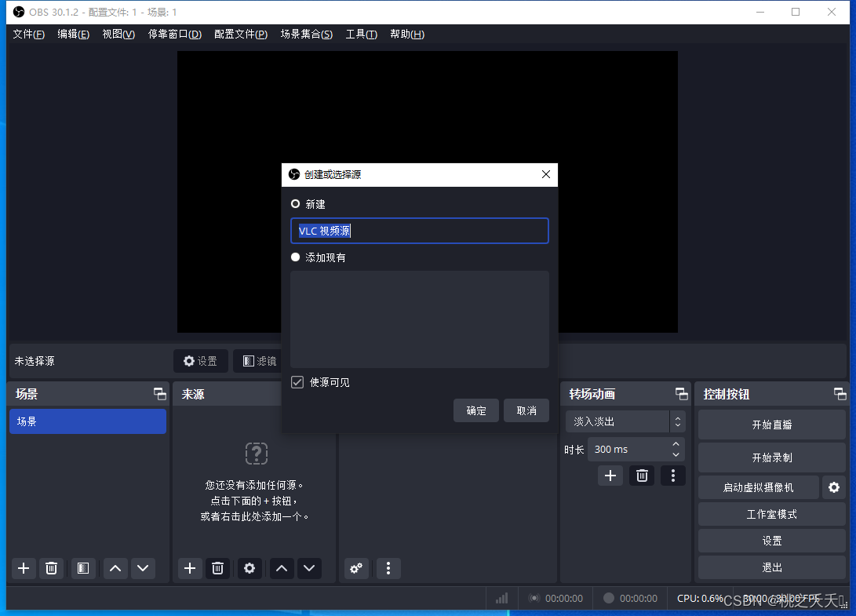Click 开始录制 button
The height and width of the screenshot is (616, 856).
coord(772,457)
